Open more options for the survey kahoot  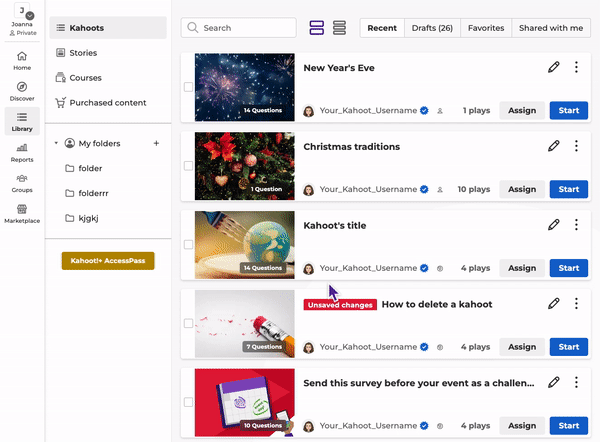[x=576, y=383]
